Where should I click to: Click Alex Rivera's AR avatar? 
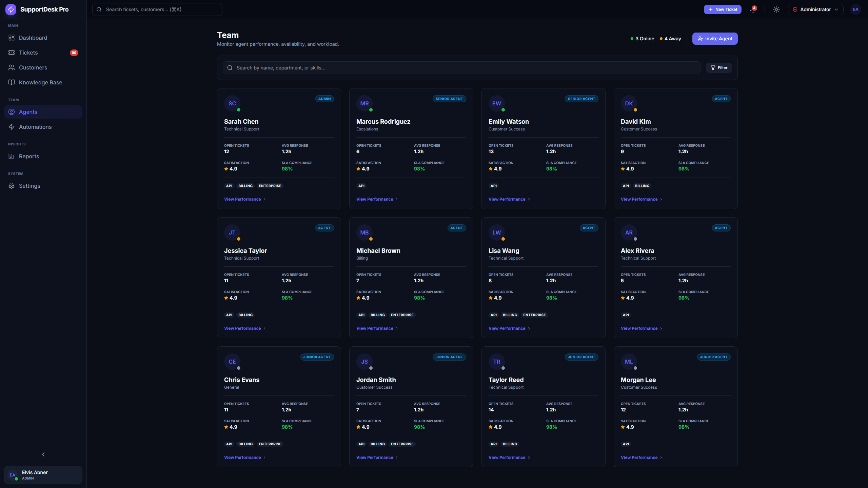pyautogui.click(x=629, y=232)
